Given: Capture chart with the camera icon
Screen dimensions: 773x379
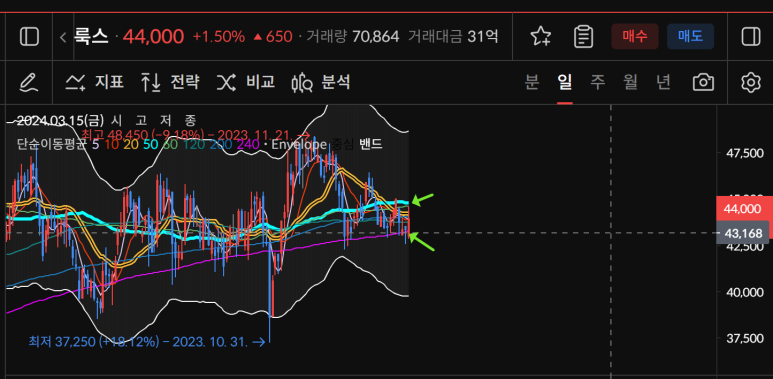Looking at the screenshot, I should point(703,82).
